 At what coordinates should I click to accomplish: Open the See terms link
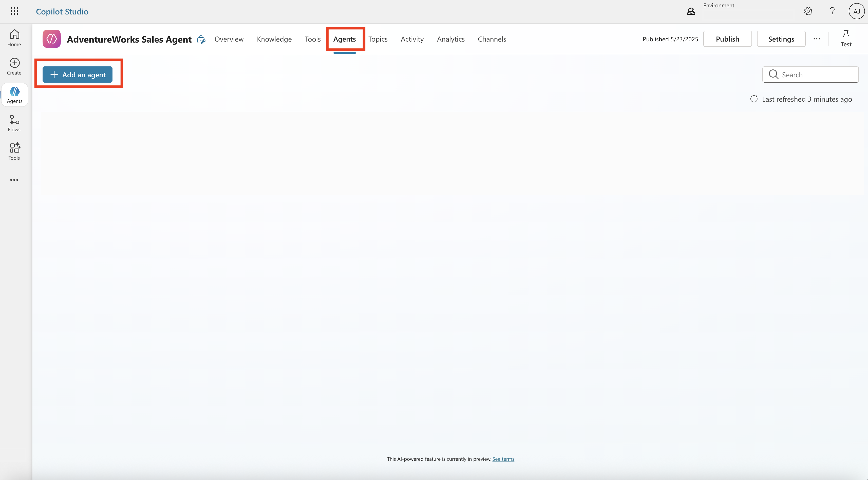pyautogui.click(x=503, y=459)
